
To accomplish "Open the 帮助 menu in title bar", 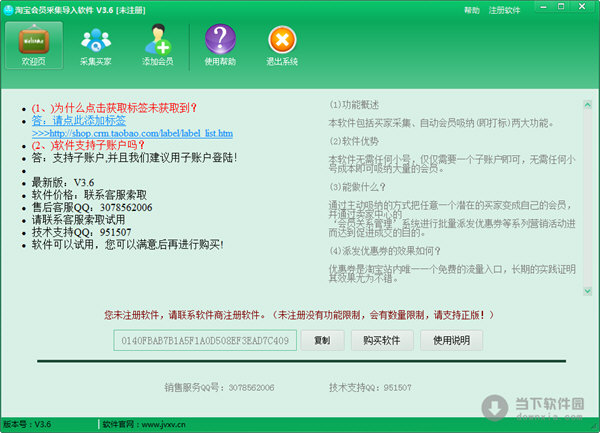I will point(472,10).
